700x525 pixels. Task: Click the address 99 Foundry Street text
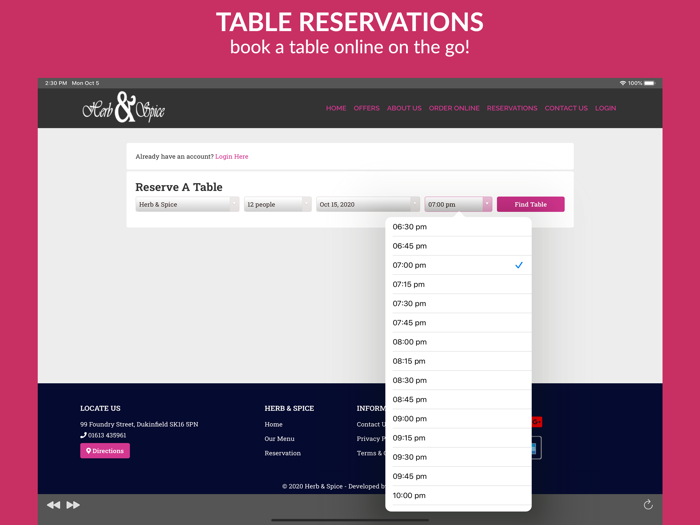click(139, 424)
